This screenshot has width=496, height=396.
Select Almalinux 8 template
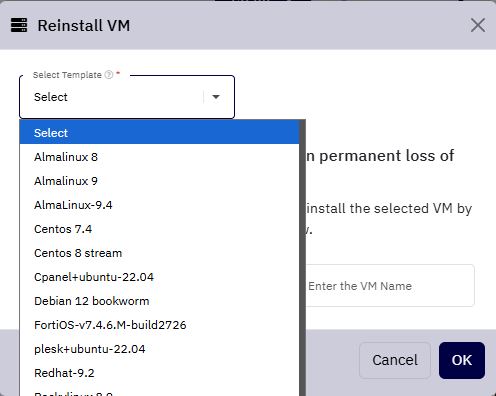[159, 157]
